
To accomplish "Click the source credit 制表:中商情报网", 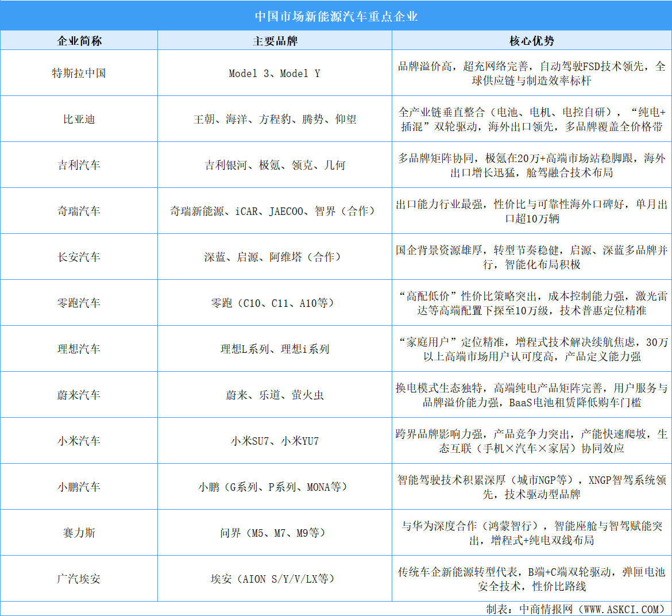I will (x=577, y=609).
